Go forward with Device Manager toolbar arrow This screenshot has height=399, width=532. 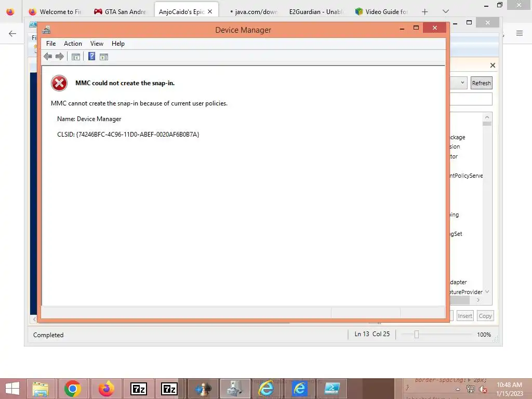[60, 57]
